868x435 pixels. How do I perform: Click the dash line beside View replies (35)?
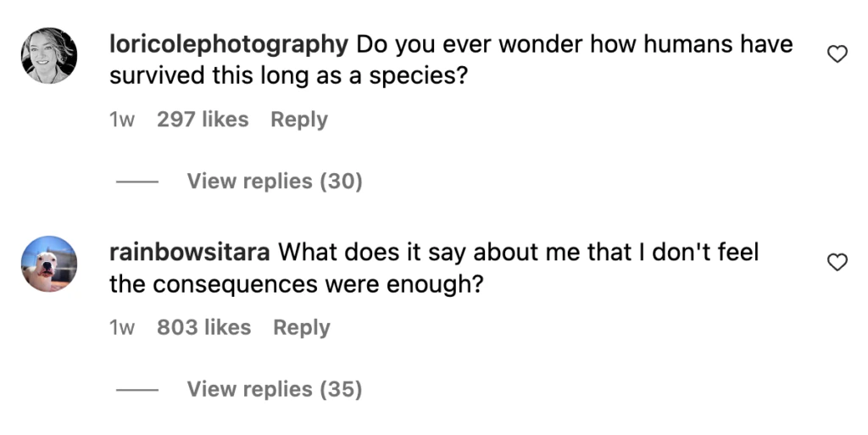136,389
